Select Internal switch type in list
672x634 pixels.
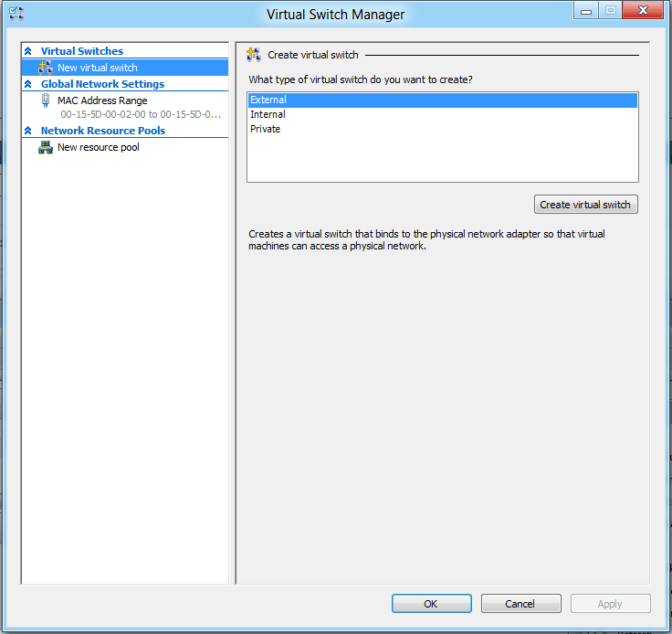(268, 115)
